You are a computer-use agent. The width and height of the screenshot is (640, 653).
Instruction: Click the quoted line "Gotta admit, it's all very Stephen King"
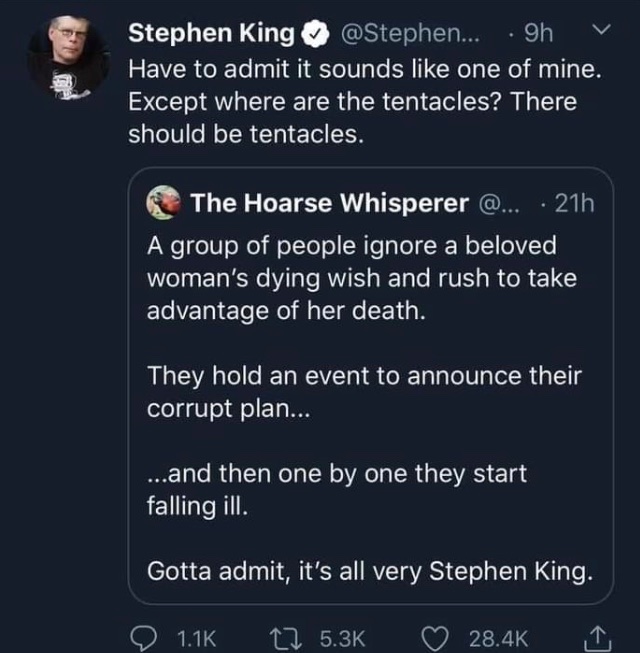tap(369, 571)
